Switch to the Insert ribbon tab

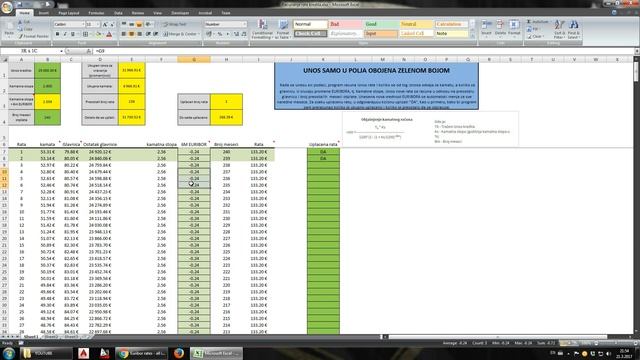tap(44, 13)
